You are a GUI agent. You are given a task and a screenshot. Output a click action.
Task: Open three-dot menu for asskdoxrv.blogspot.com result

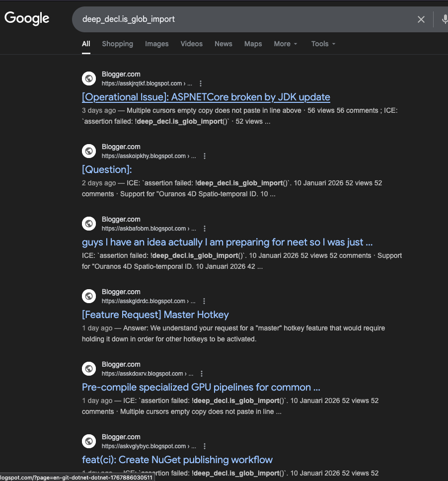coord(201,374)
